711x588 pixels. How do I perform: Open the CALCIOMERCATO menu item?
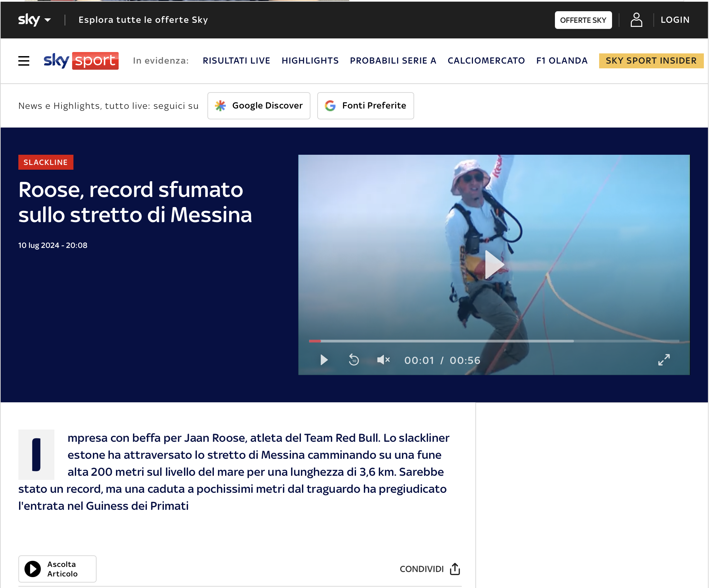click(486, 61)
